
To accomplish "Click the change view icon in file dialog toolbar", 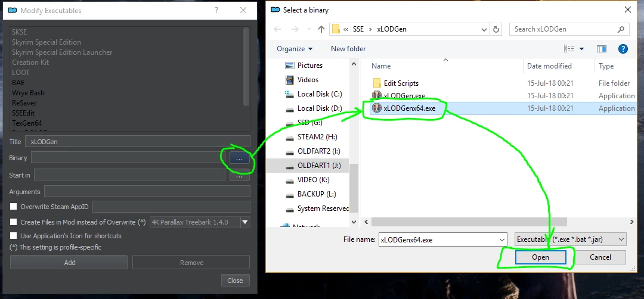I will coord(569,49).
